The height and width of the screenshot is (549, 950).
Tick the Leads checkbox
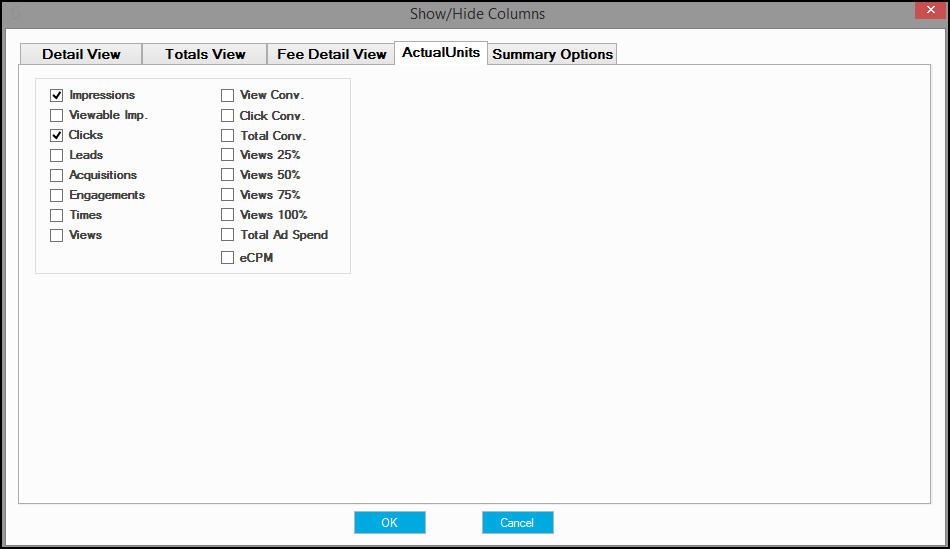click(x=56, y=155)
